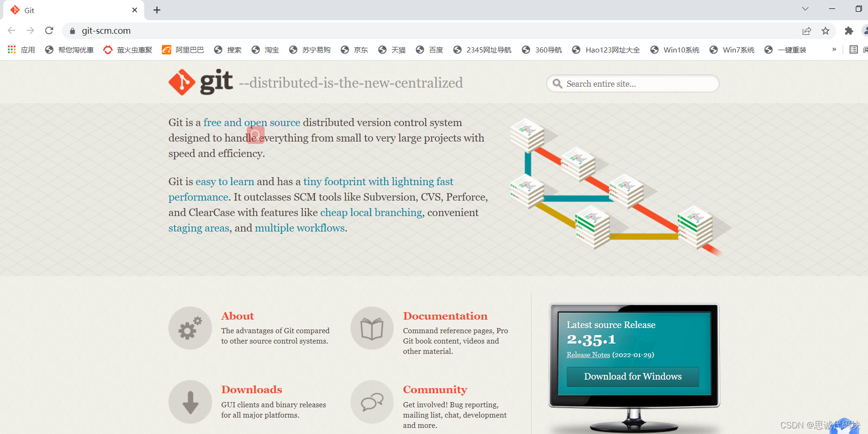Open the 阿里巴巴 bookmark
868x434 pixels.
[183, 50]
